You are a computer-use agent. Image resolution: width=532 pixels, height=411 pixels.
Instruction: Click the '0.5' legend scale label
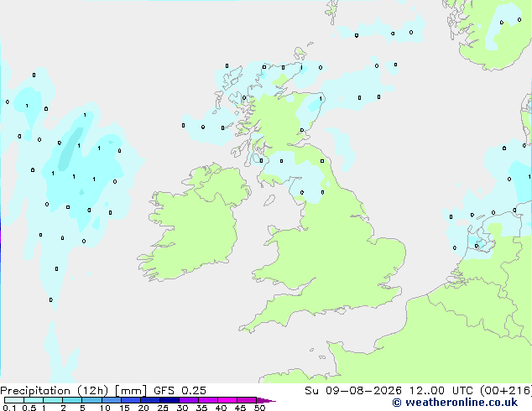pyautogui.click(x=29, y=408)
